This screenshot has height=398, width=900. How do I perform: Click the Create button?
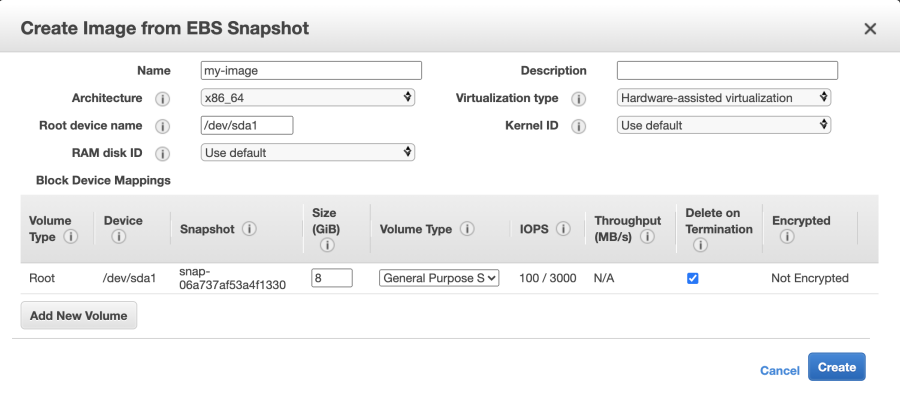[x=836, y=367]
